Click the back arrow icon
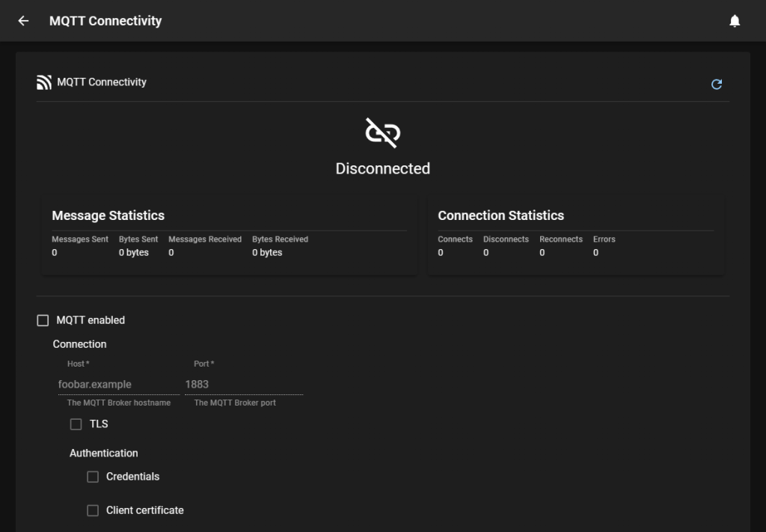Screen dimensions: 766x532 click(23, 21)
